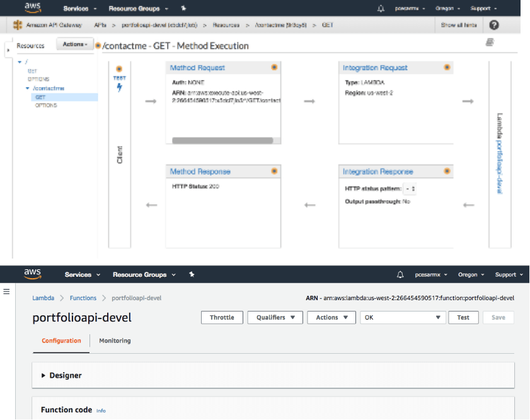
Task: Collapse the root / resource tree
Action: [20, 62]
